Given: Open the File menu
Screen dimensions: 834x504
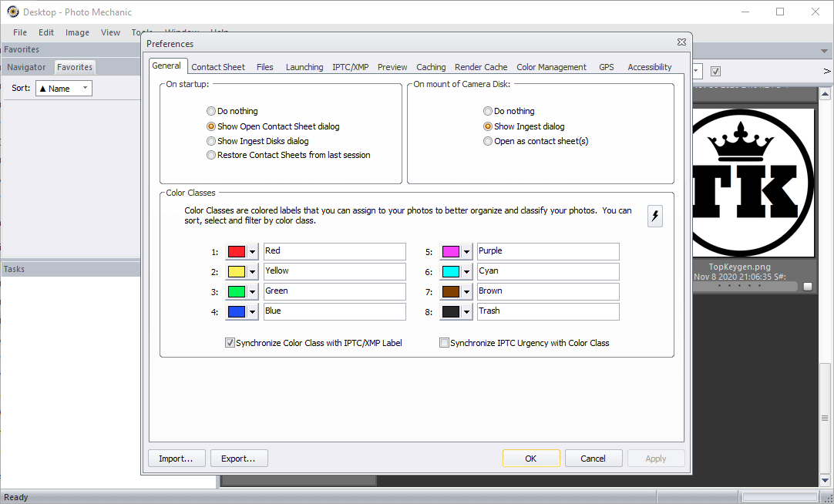Looking at the screenshot, I should coord(20,32).
